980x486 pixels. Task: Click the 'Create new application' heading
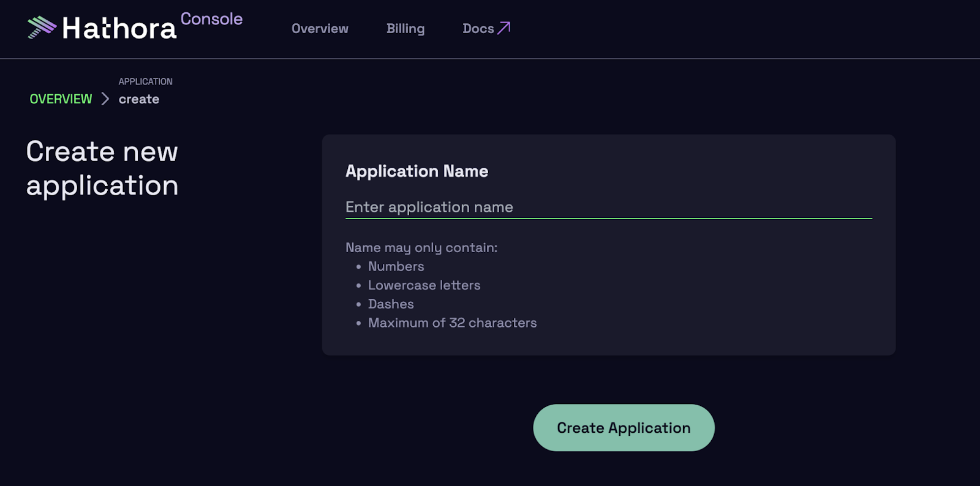click(x=102, y=168)
